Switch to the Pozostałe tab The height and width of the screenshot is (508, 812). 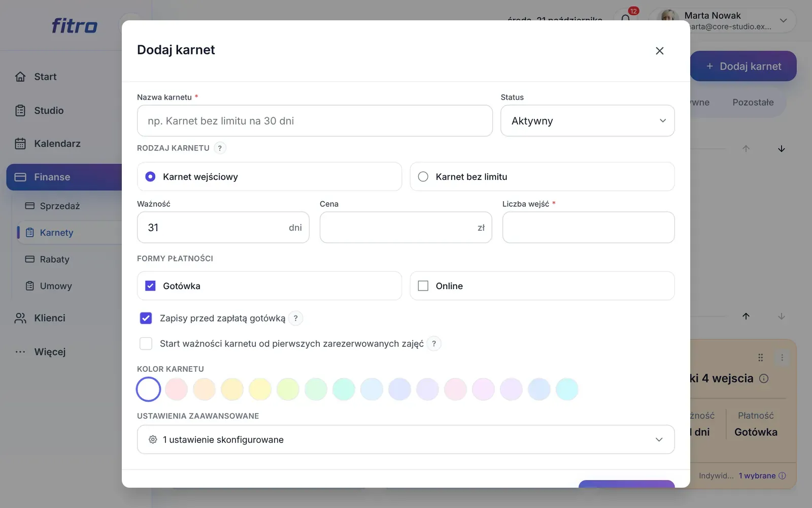(x=753, y=102)
